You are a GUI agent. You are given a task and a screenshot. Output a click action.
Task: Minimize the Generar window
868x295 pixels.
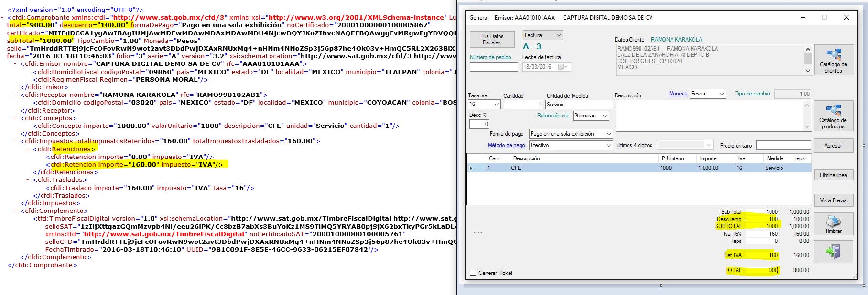803,18
